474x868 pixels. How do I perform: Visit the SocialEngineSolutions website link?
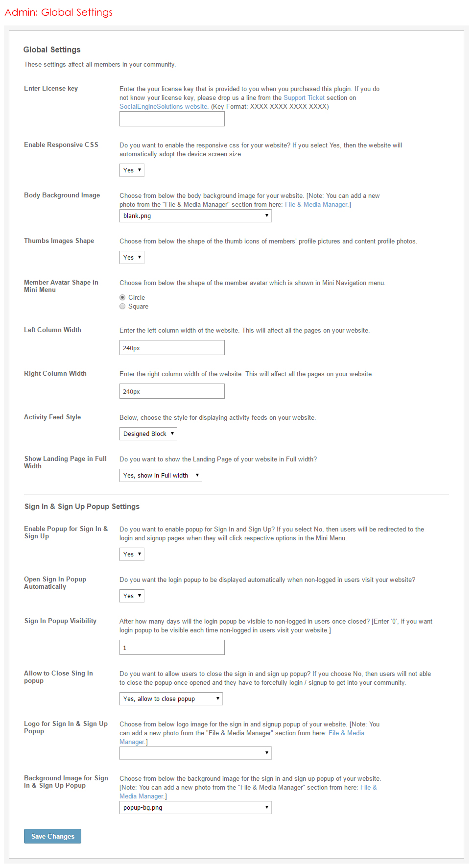point(164,106)
